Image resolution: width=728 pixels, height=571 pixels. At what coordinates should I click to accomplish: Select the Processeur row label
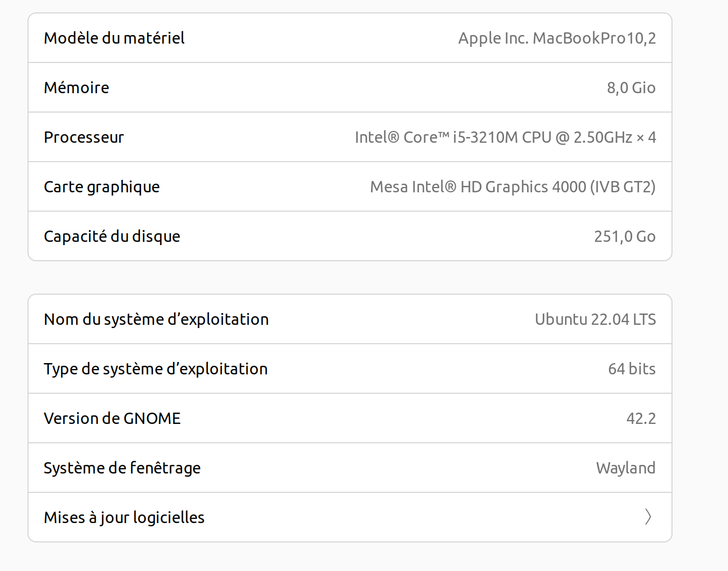click(84, 137)
